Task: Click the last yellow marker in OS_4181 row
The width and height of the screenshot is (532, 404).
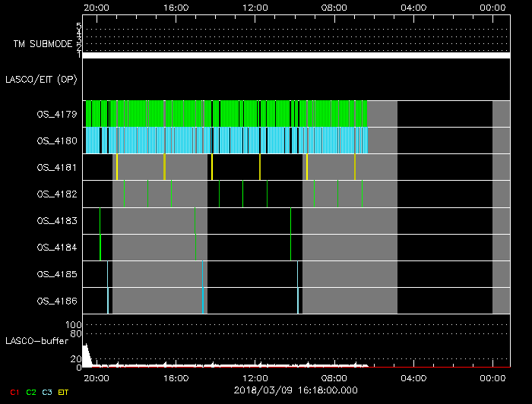Action: (355, 167)
